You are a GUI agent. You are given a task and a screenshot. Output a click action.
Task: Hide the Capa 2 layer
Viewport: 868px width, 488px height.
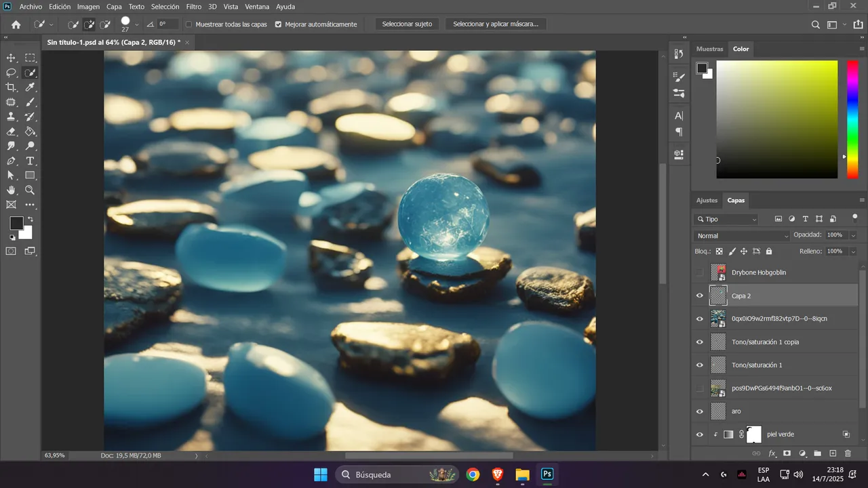point(700,296)
